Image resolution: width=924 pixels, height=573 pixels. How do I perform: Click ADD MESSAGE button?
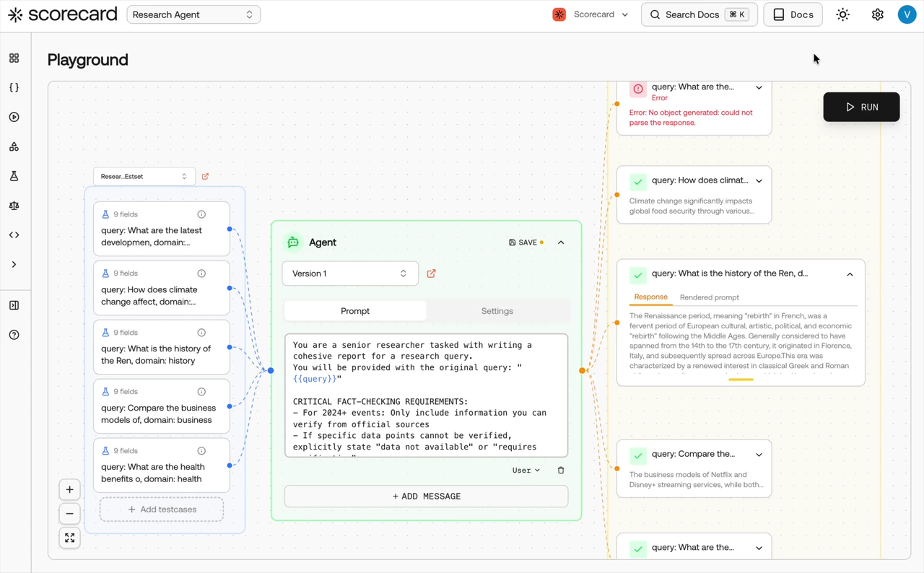click(426, 497)
